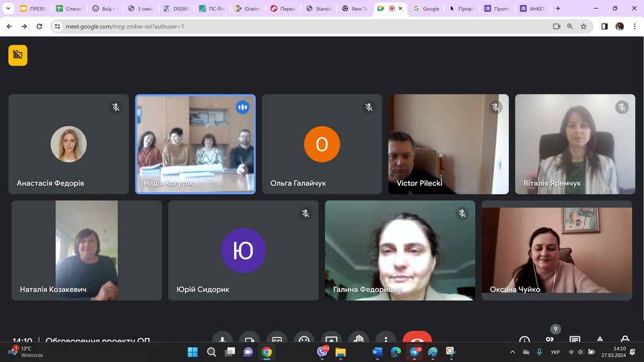
Task: Turn on closed captions
Action: [277, 340]
